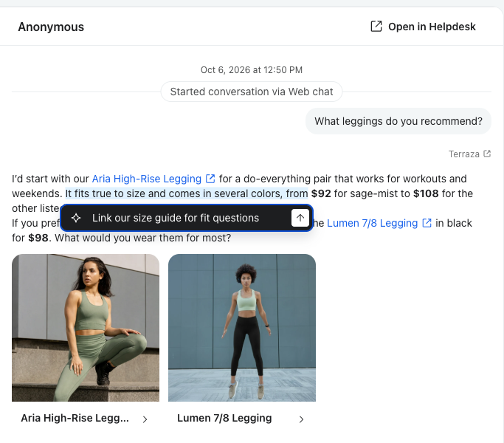The image size is (504, 443).
Task: Click 'What leggings do you recommend?' message bubble
Action: coord(398,121)
